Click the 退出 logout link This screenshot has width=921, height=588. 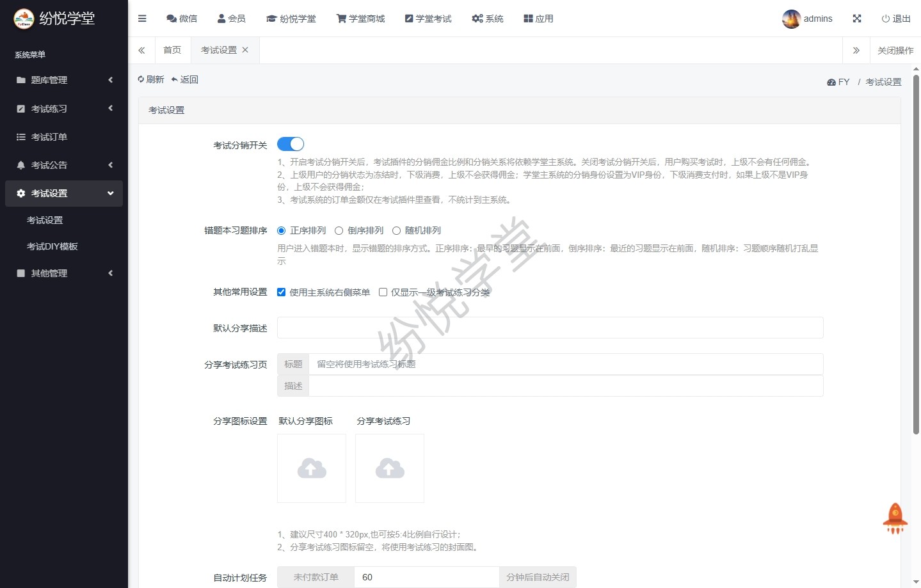(896, 19)
